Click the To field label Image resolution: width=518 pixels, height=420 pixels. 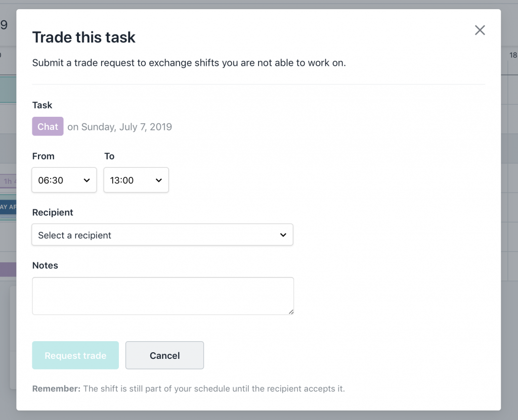click(x=109, y=157)
